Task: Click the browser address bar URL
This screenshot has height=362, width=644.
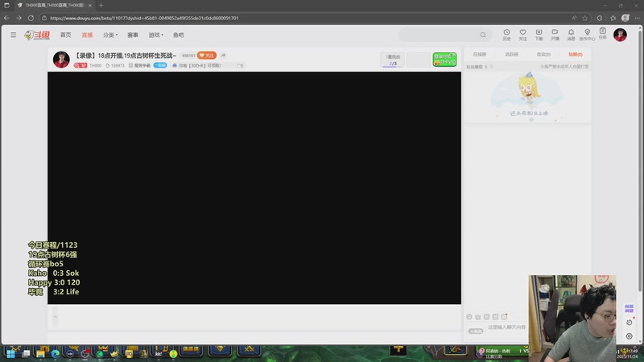Action: tap(144, 18)
